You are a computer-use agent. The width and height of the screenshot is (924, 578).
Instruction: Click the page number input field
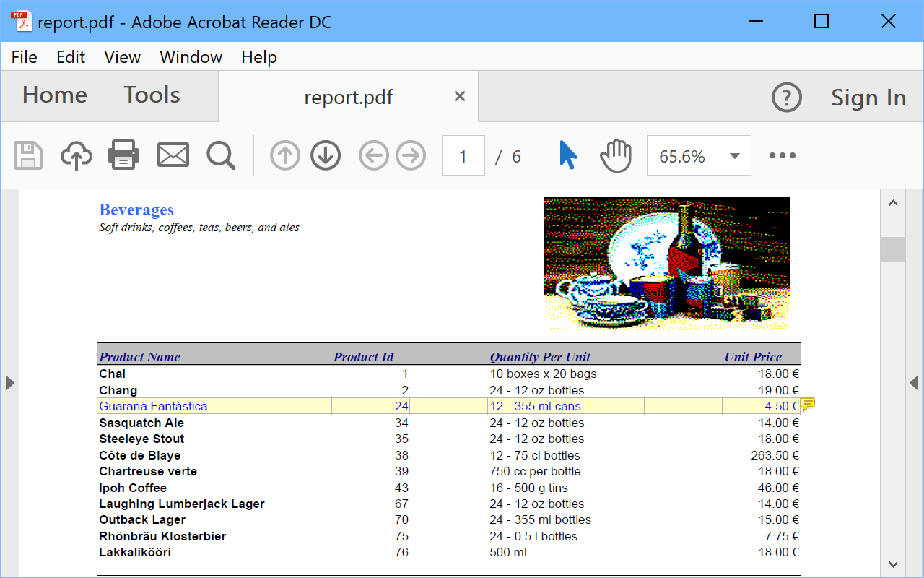click(x=463, y=156)
